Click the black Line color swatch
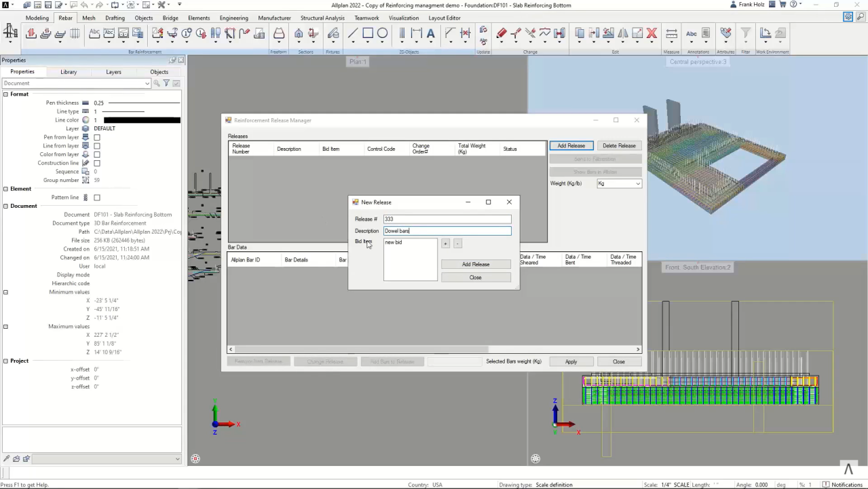This screenshot has height=489, width=868. pos(140,120)
